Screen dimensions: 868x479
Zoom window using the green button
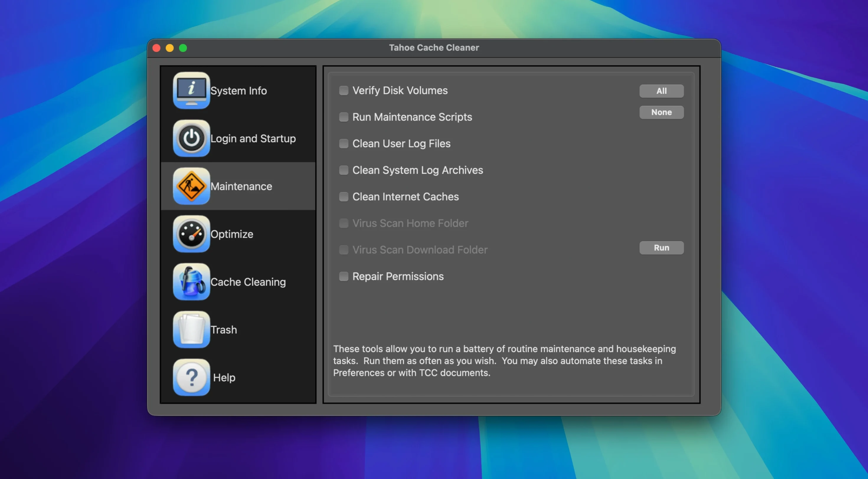[183, 48]
